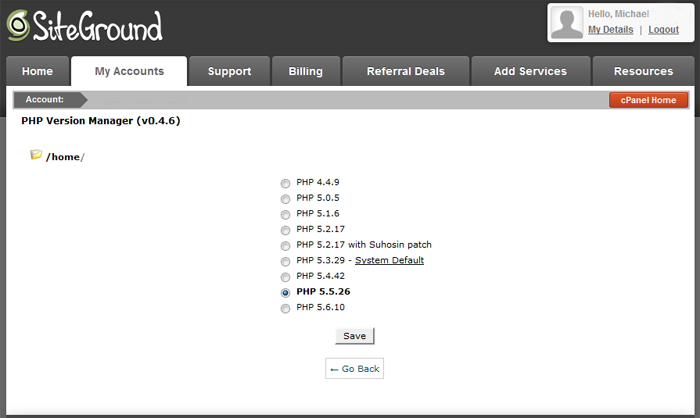700x418 pixels.
Task: Click the selected PHP 5.5.26 radio
Action: [x=285, y=293]
